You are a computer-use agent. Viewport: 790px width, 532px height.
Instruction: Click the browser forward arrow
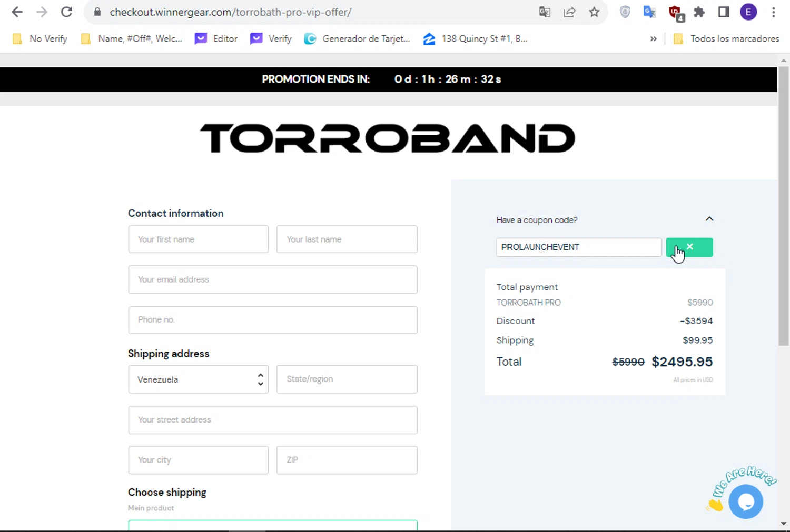pyautogui.click(x=42, y=12)
